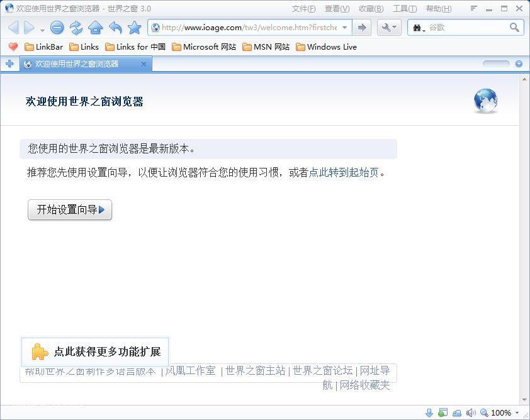Click the 谷歌 search input field
Image resolution: width=530 pixels, height=420 pixels.
click(x=468, y=27)
